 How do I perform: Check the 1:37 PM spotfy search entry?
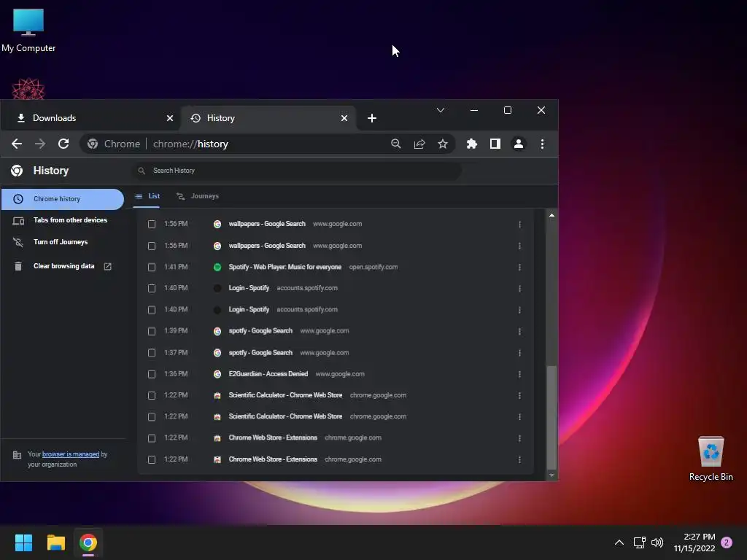click(x=152, y=353)
